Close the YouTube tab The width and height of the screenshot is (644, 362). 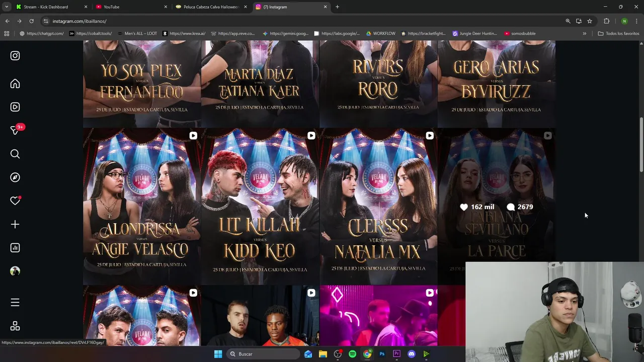click(166, 7)
